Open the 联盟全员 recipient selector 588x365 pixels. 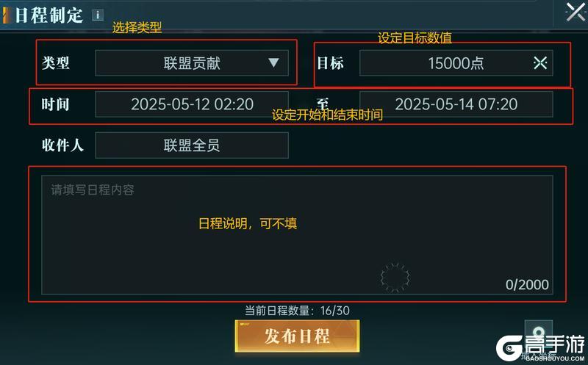pyautogui.click(x=192, y=145)
